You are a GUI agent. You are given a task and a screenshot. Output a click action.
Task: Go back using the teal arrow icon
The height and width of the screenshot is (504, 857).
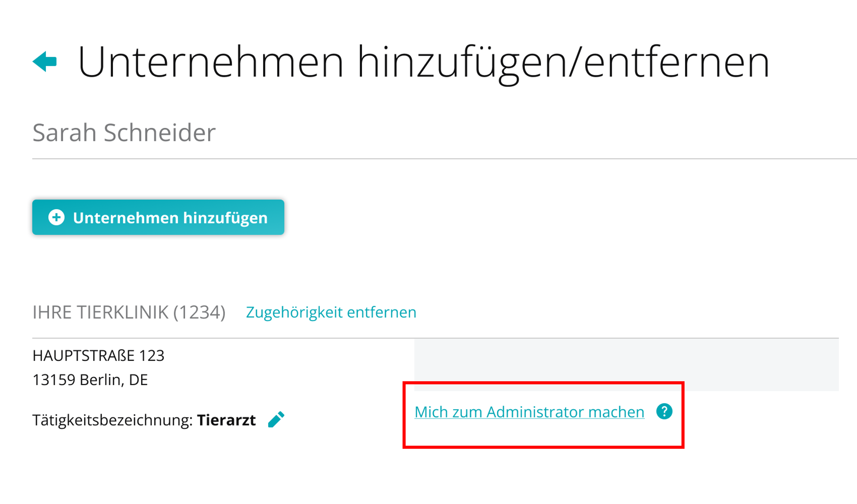pyautogui.click(x=45, y=62)
